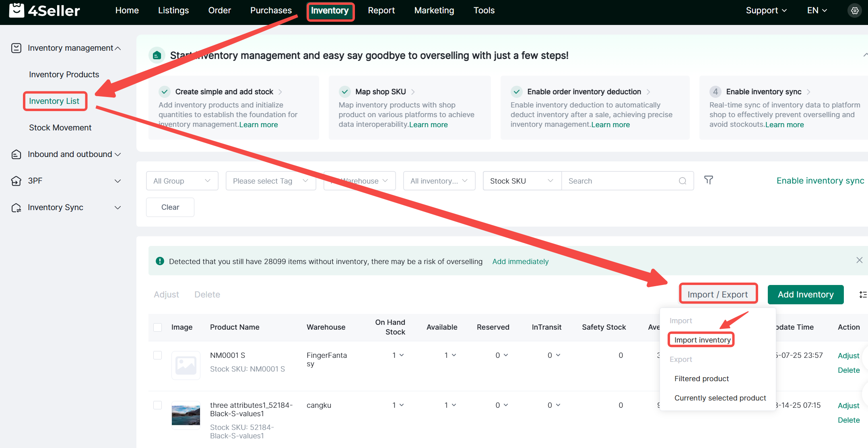The height and width of the screenshot is (448, 868).
Task: Click into the Search input field
Action: tap(620, 181)
